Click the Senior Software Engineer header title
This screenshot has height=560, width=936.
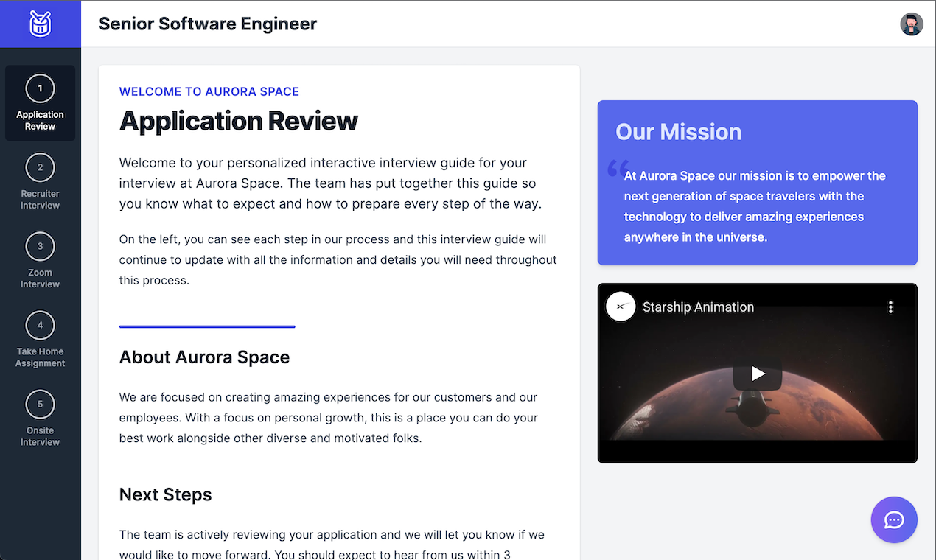click(x=208, y=24)
